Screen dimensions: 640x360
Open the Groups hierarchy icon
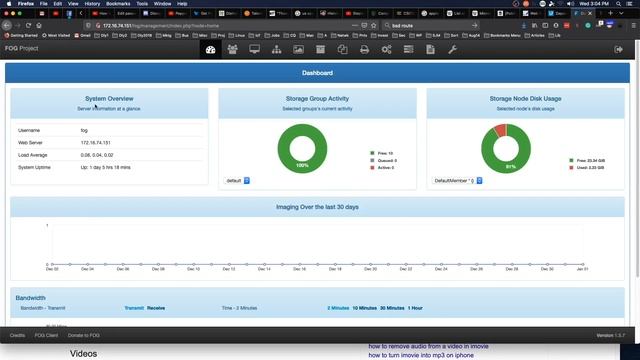tap(276, 49)
